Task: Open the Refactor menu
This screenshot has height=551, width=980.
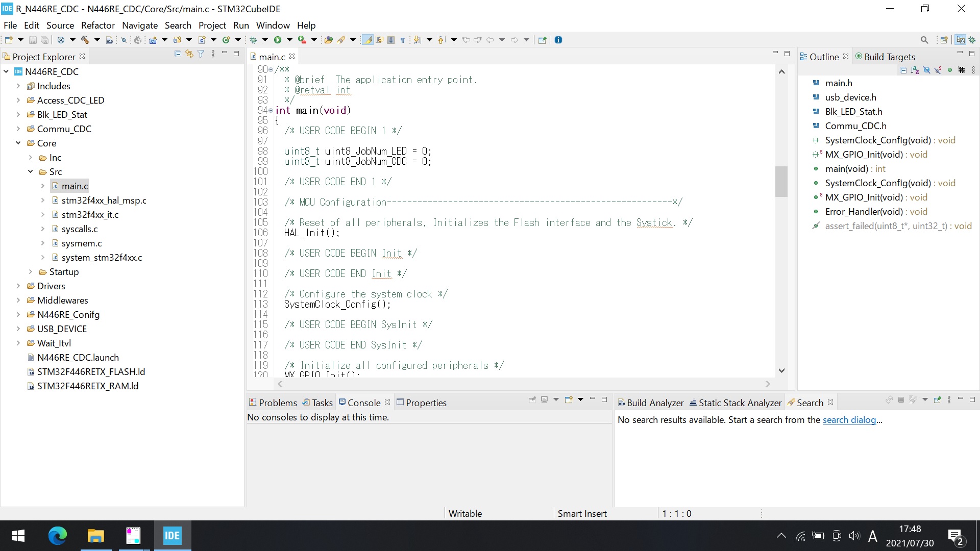Action: coord(98,26)
